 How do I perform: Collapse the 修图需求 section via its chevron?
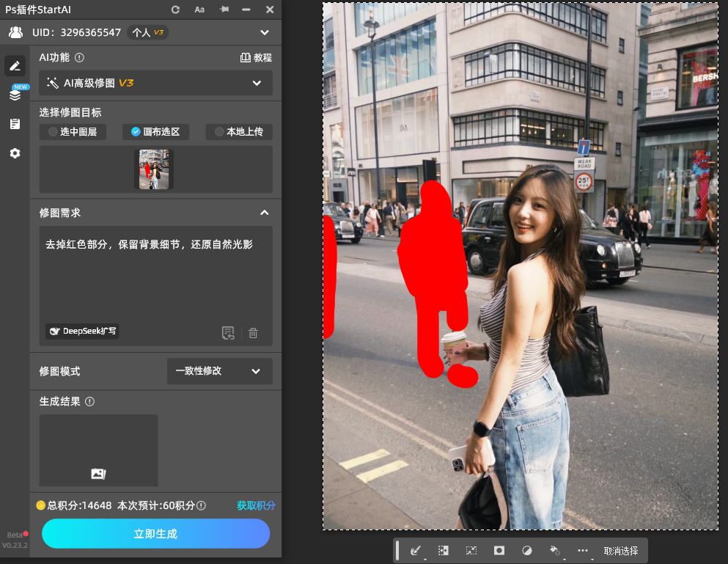265,213
